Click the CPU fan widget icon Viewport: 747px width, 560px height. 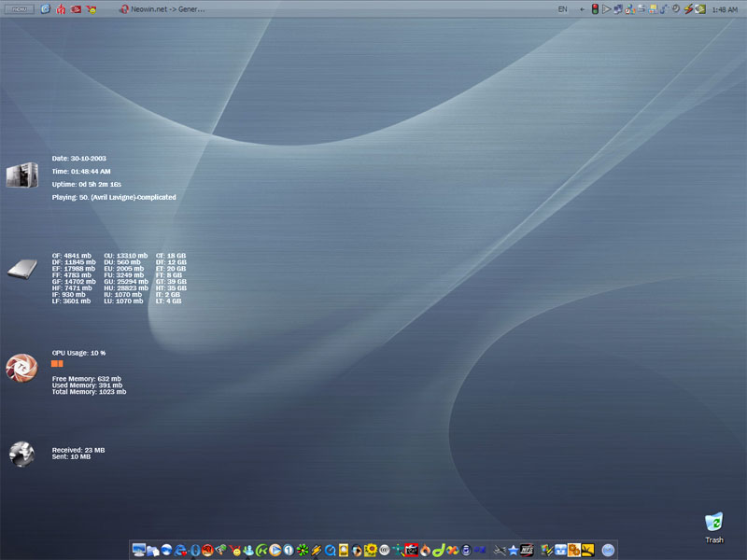tap(21, 368)
